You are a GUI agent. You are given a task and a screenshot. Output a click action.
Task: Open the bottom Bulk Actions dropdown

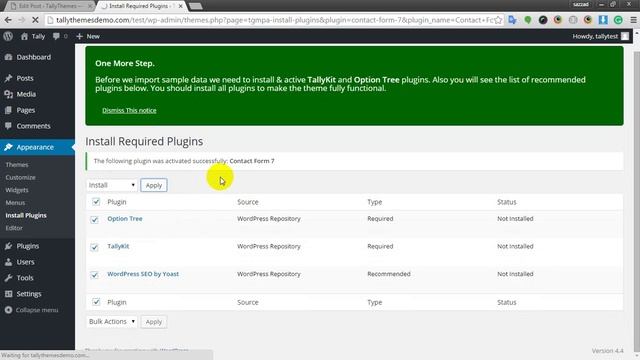(111, 322)
